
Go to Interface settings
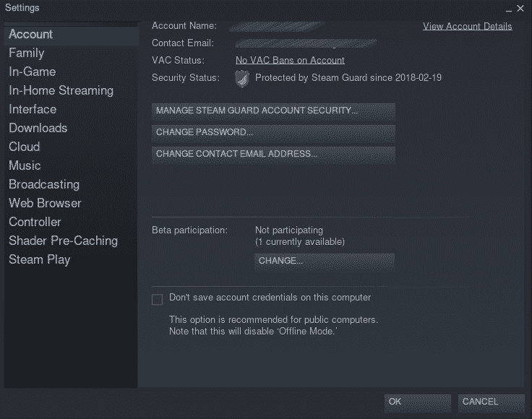click(x=33, y=109)
